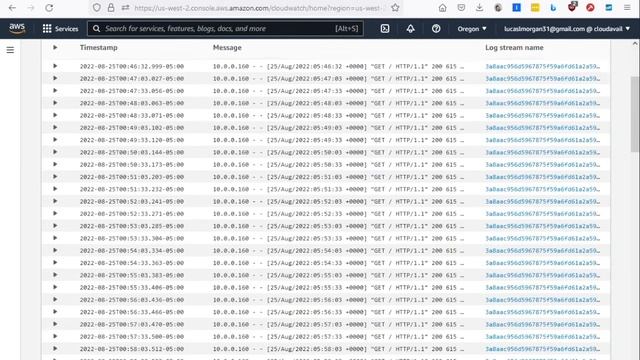Expand the 00:46:32 log row
This screenshot has width=640, height=360.
[x=55, y=66]
